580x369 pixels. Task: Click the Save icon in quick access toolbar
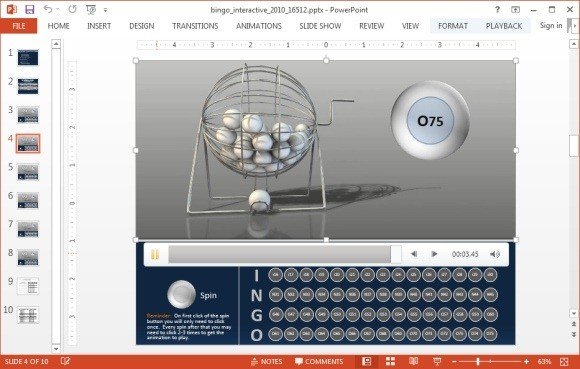point(30,9)
